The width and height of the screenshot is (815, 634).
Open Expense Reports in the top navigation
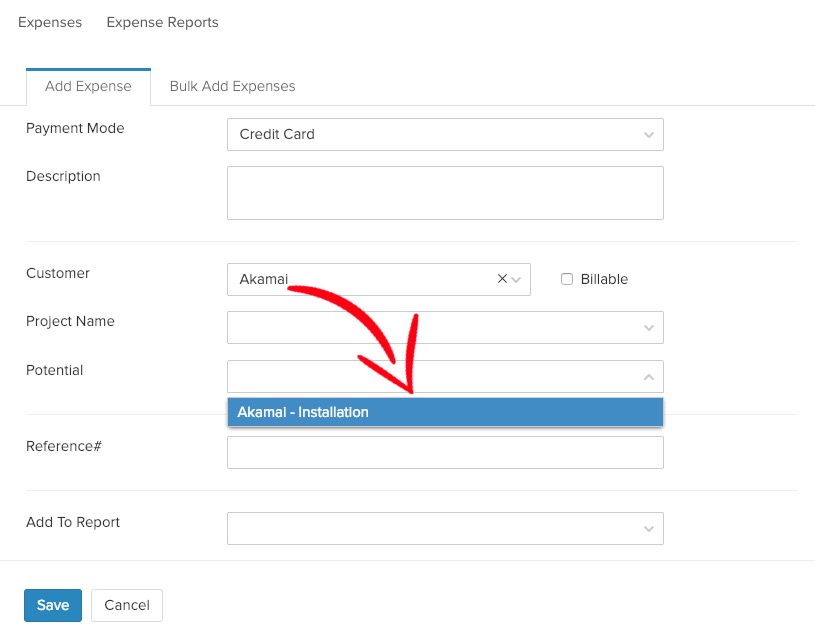[x=162, y=22]
